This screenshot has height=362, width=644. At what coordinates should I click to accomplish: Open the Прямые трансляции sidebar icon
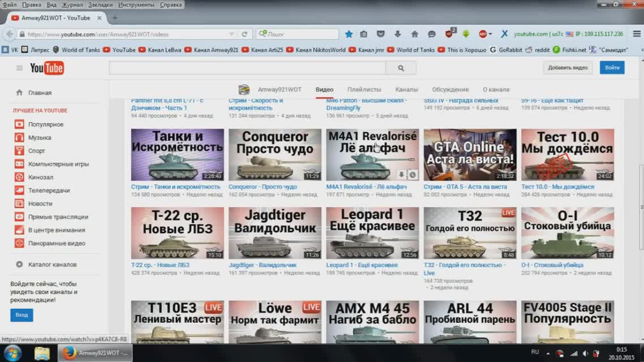[x=19, y=216]
